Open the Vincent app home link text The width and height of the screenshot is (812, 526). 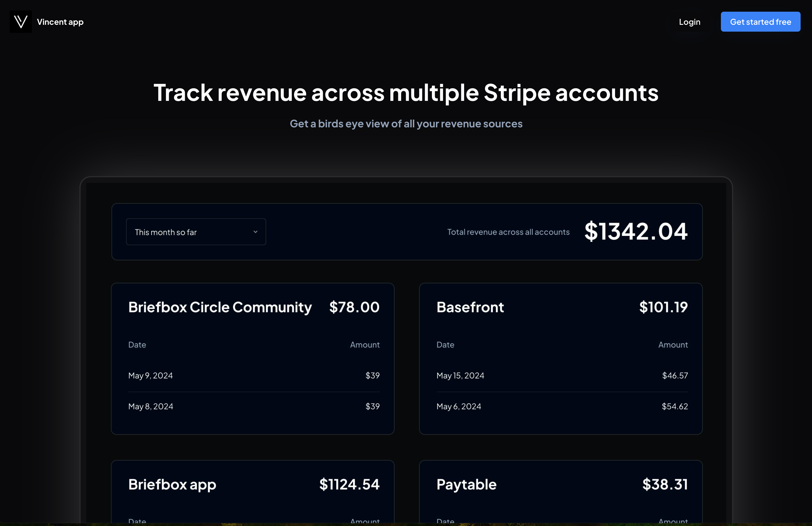[60, 22]
